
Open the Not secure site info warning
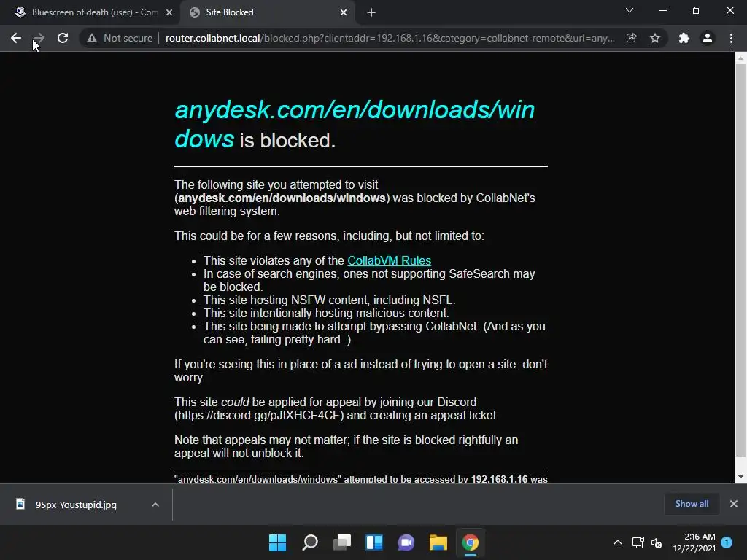(x=120, y=38)
